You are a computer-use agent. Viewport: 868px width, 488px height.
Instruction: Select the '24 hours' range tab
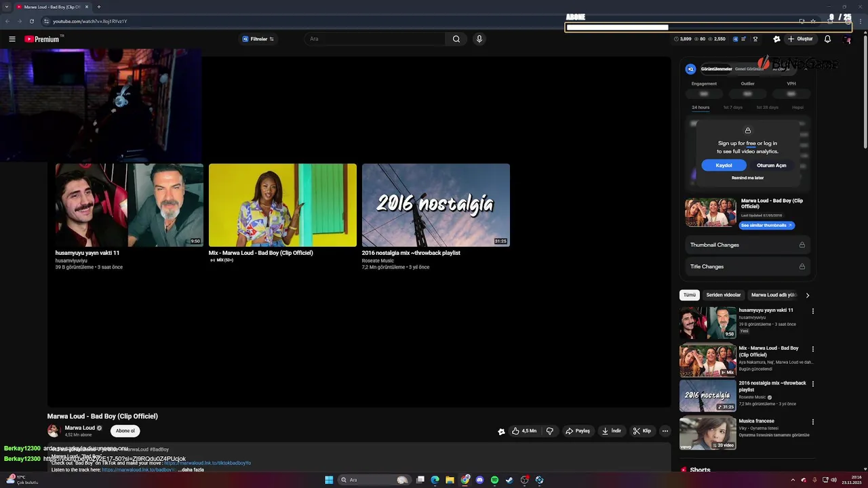[701, 107]
